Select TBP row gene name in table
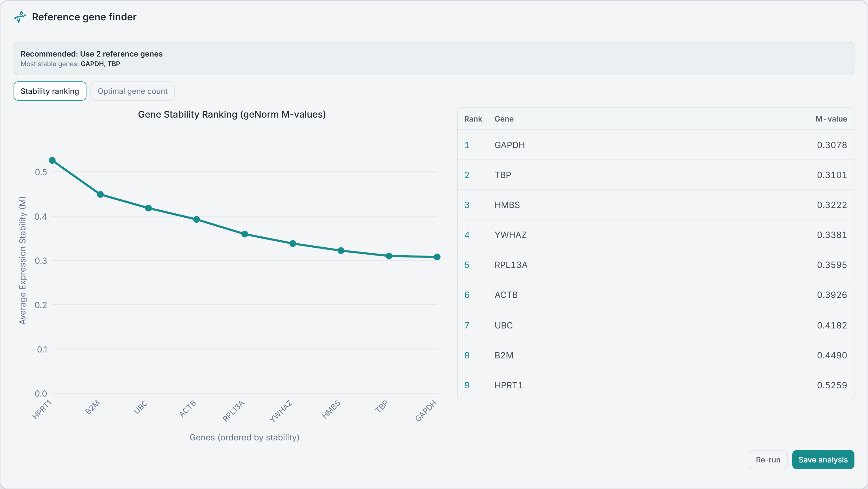868x489 pixels. pyautogui.click(x=503, y=175)
